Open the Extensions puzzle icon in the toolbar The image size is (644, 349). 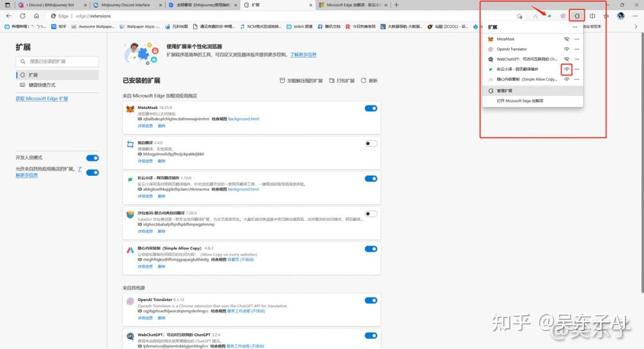click(577, 16)
